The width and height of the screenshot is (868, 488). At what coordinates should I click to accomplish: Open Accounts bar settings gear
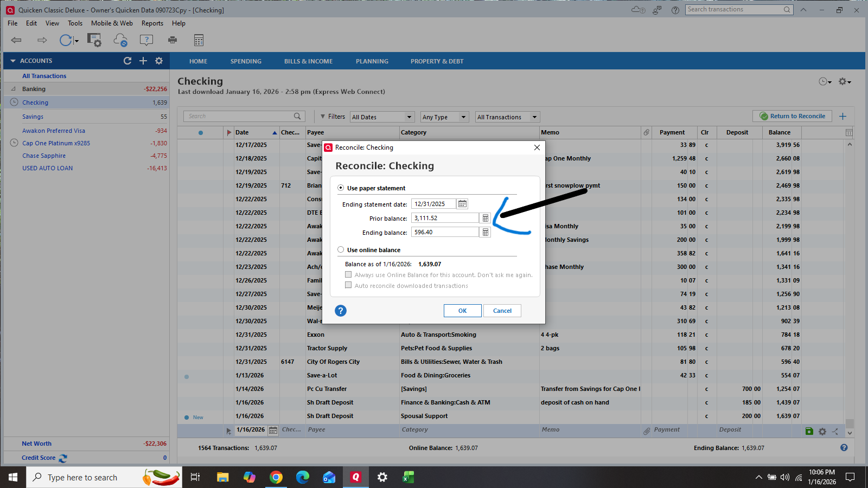coord(159,61)
